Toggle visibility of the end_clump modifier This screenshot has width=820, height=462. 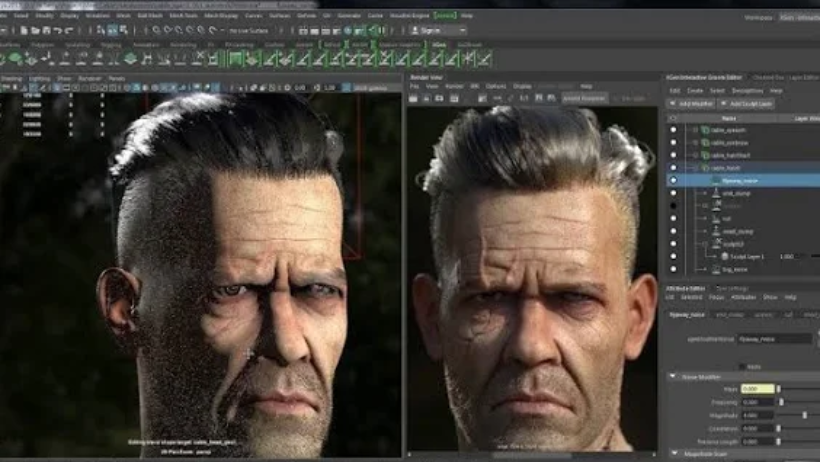pos(673,193)
